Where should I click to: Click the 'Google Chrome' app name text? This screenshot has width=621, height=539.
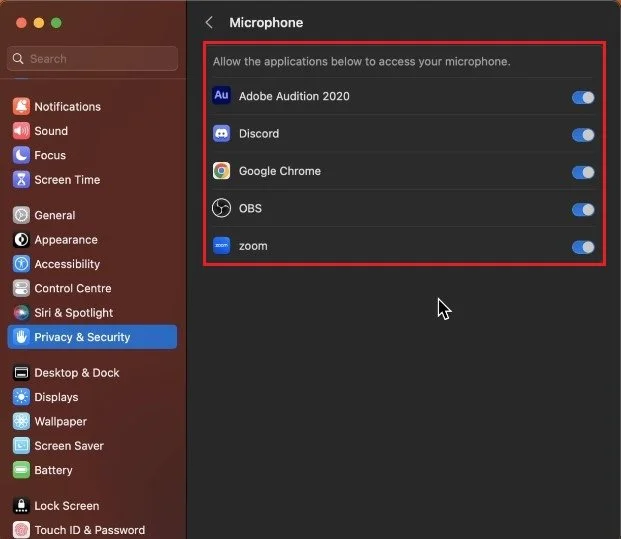click(x=280, y=171)
